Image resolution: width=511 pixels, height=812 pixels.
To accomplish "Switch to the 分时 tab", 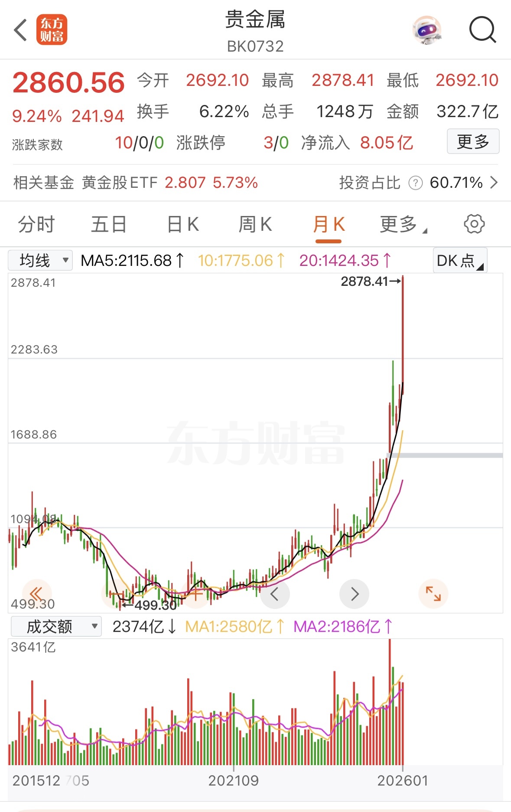I will coord(36,225).
